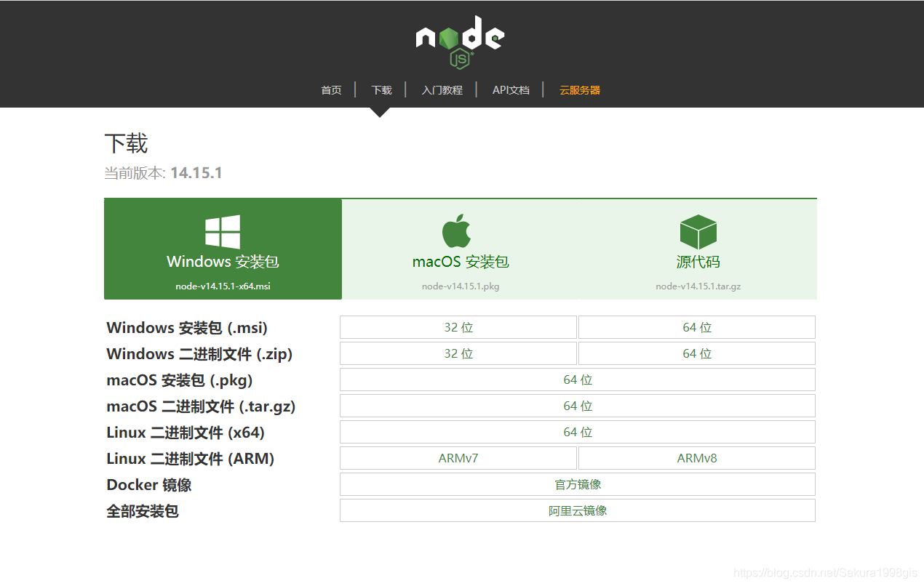Select 64 位 for Windows 二进制文件 (.zip)

697,353
